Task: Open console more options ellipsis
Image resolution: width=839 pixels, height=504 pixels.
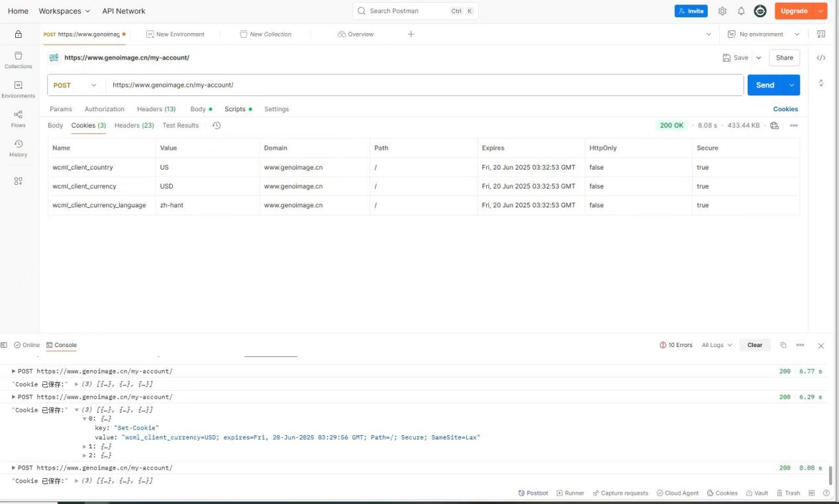Action: coord(800,345)
